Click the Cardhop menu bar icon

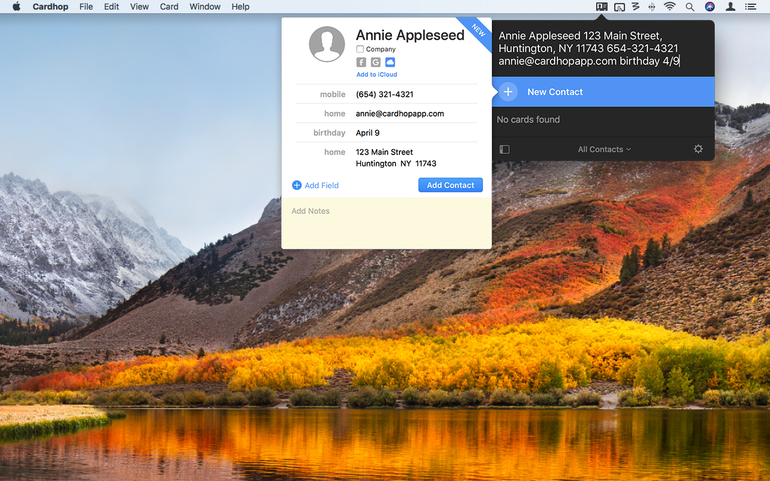pyautogui.click(x=602, y=7)
